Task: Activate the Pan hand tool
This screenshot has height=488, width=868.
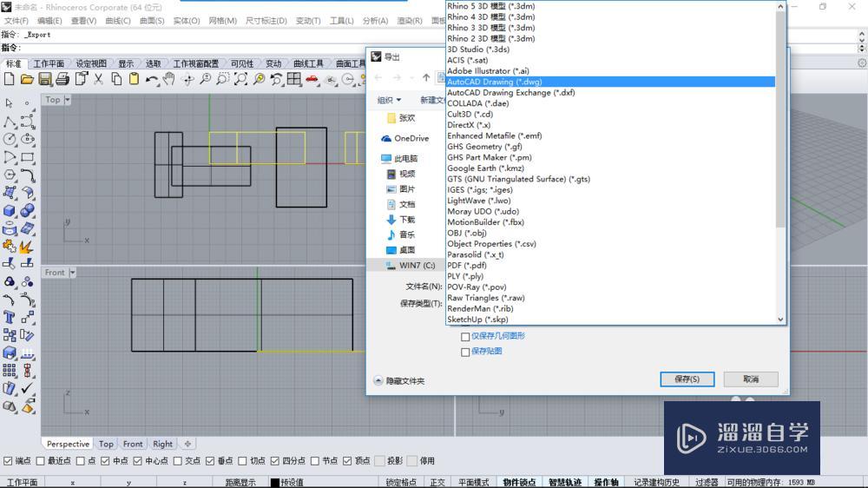Action: 169,79
